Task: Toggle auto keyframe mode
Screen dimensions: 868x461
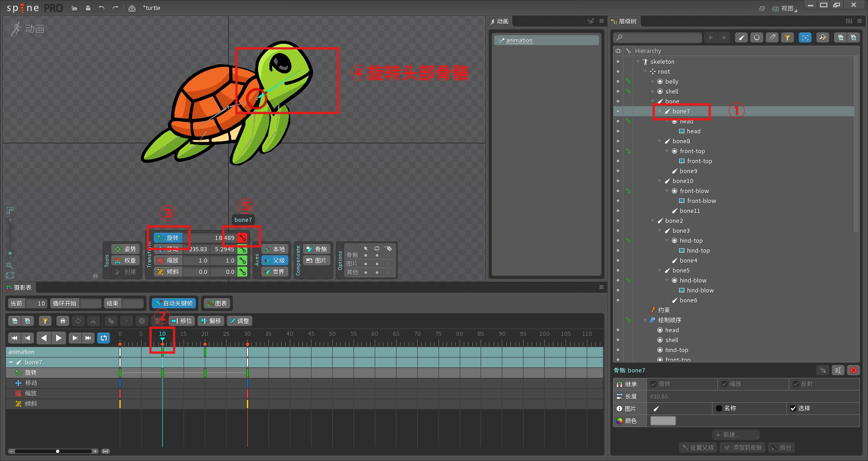Action: [174, 303]
